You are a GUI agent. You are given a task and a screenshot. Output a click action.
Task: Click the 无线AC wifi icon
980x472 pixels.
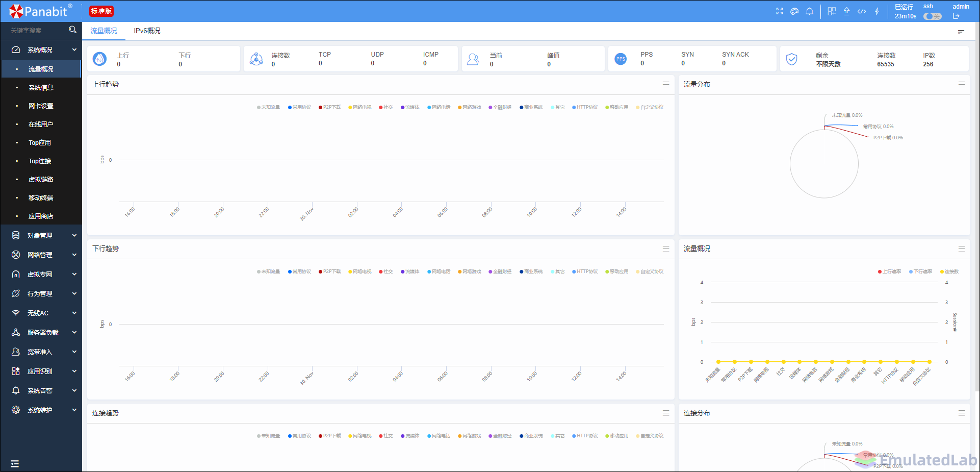16,313
